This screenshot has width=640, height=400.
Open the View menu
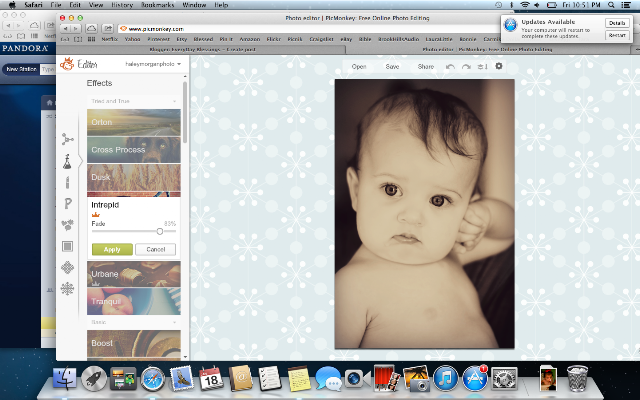(96, 5)
